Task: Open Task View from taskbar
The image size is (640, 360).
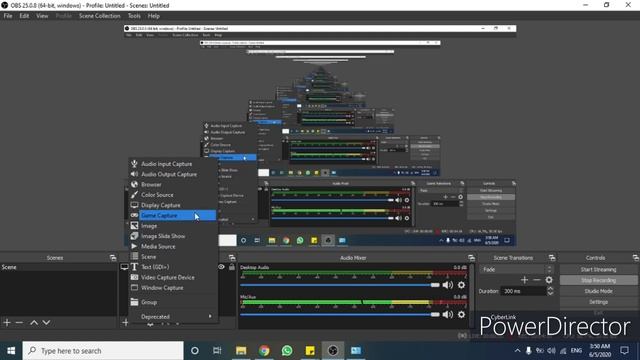Action: [217, 351]
